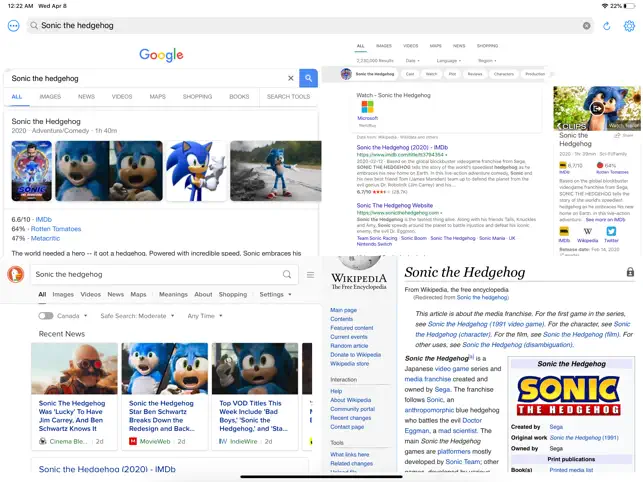
Task: Expand the Canada region dropdown
Action: click(x=72, y=316)
